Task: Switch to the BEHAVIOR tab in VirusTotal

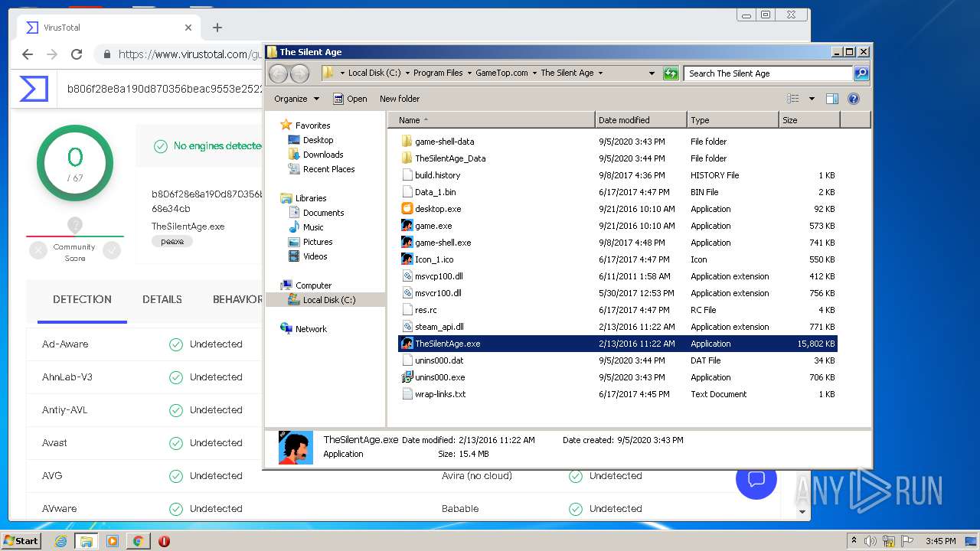Action: click(x=237, y=299)
